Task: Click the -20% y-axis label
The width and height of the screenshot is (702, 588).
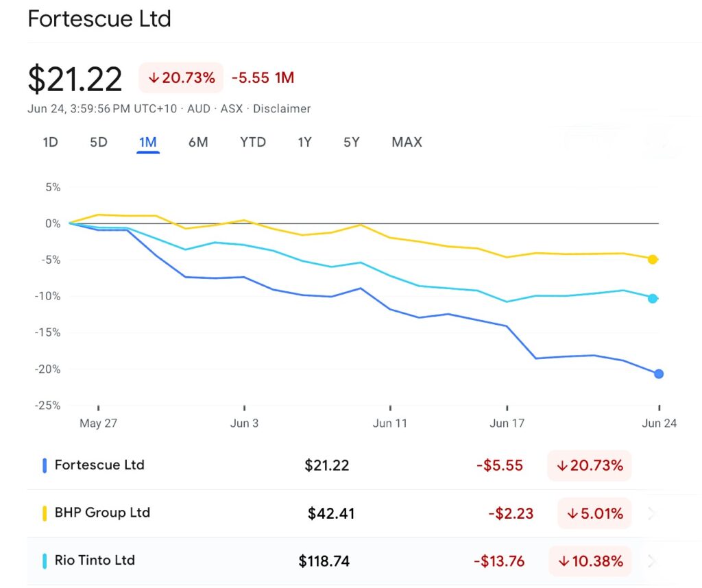Action: [48, 369]
